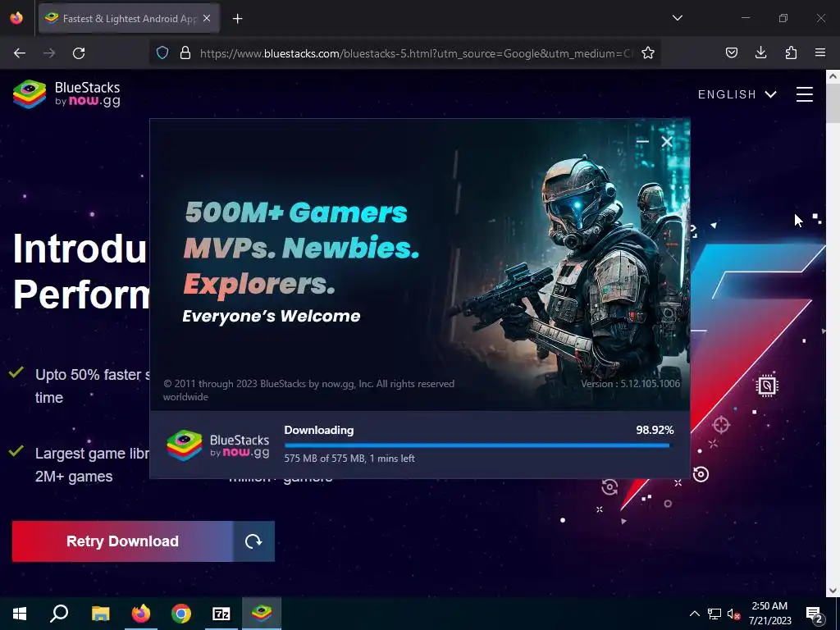The height and width of the screenshot is (630, 840).
Task: Click the 98.92% progress value
Action: point(655,430)
